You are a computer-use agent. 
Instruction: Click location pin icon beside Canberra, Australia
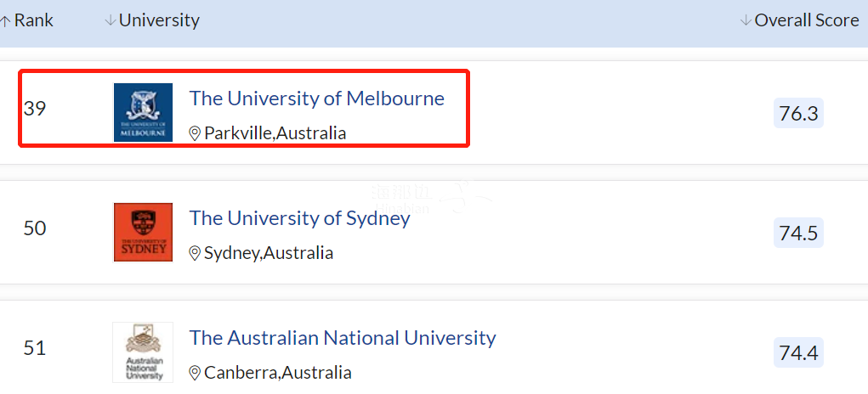coord(195,373)
